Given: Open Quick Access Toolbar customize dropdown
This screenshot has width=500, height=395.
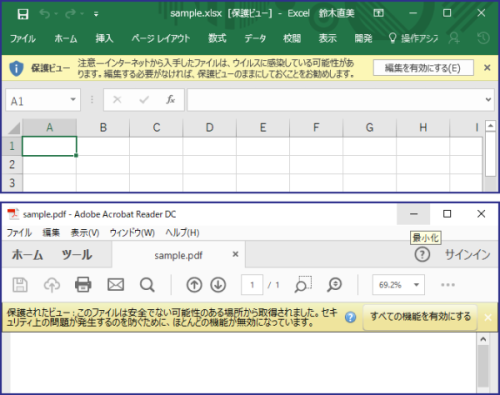Looking at the screenshot, I should 96,14.
